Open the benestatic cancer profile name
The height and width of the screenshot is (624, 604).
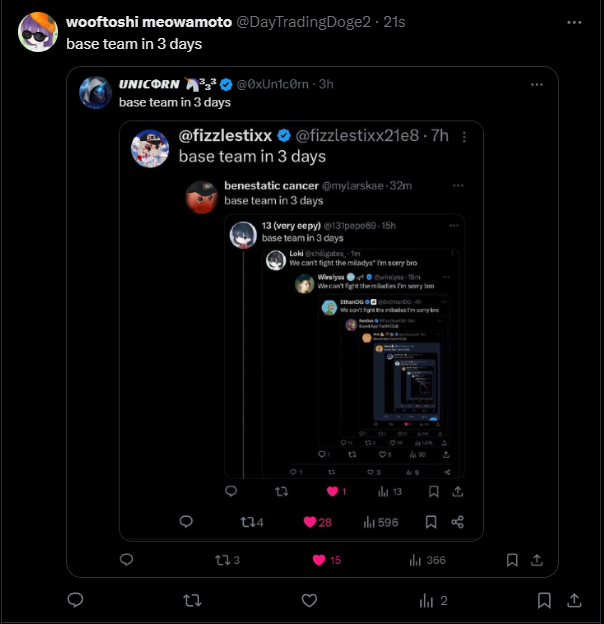270,185
